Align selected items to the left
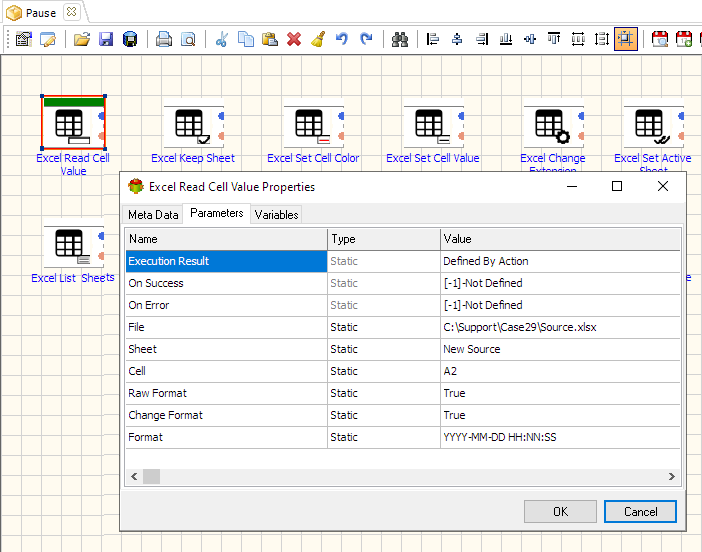Screen dimensions: 702x552 (x=433, y=39)
